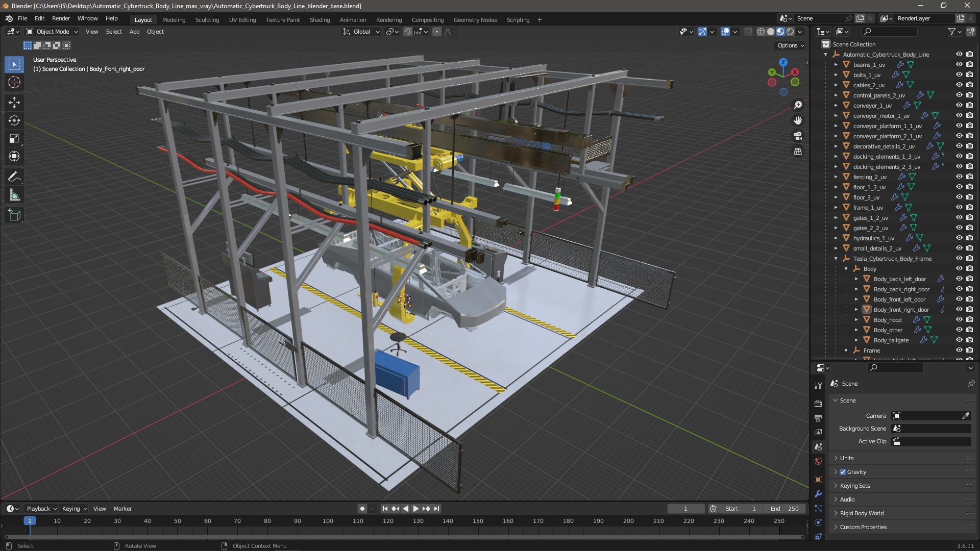The width and height of the screenshot is (980, 551).
Task: Click the End frame 250 field
Action: pos(785,509)
